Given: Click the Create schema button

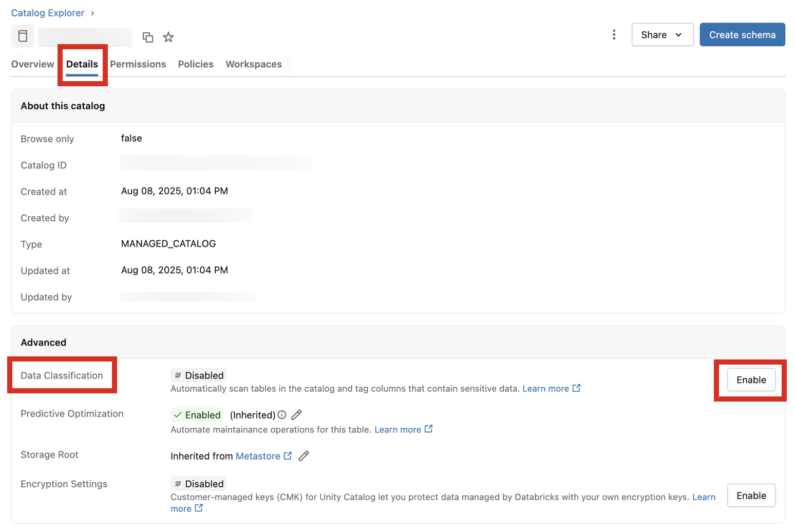Looking at the screenshot, I should pyautogui.click(x=742, y=35).
